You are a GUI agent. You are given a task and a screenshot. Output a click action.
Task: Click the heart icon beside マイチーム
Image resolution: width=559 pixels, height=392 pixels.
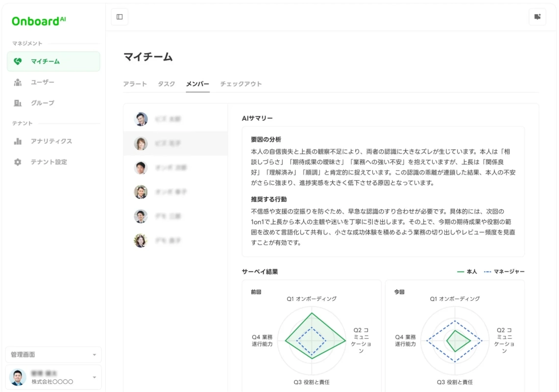(18, 61)
